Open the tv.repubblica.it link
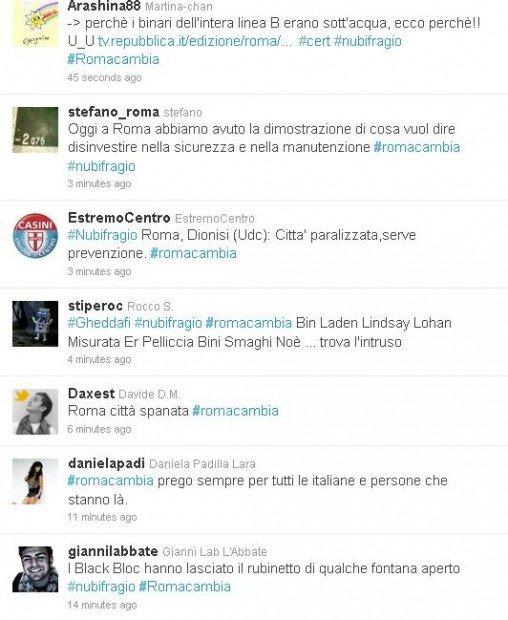The height and width of the screenshot is (620, 508). pyautogui.click(x=195, y=41)
